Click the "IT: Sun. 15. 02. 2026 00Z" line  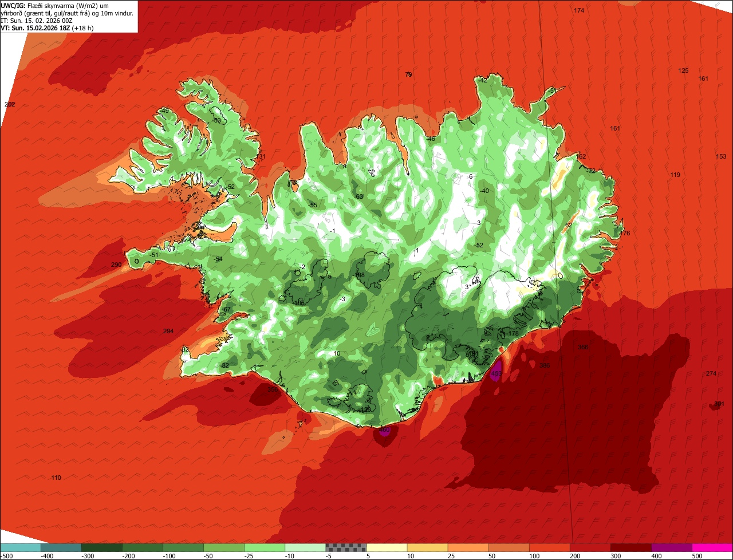[x=37, y=21]
